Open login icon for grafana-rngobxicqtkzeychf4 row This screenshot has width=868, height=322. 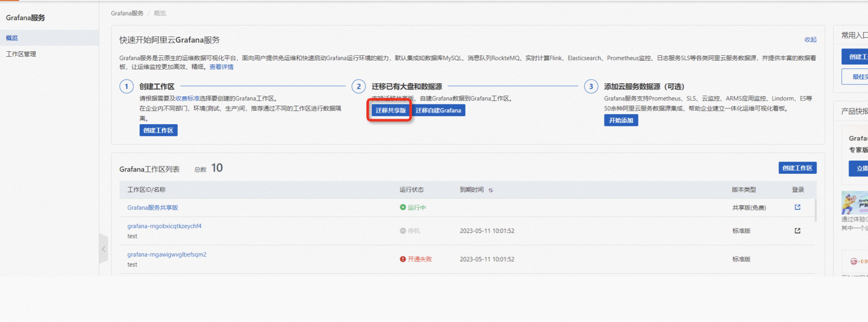pos(797,231)
